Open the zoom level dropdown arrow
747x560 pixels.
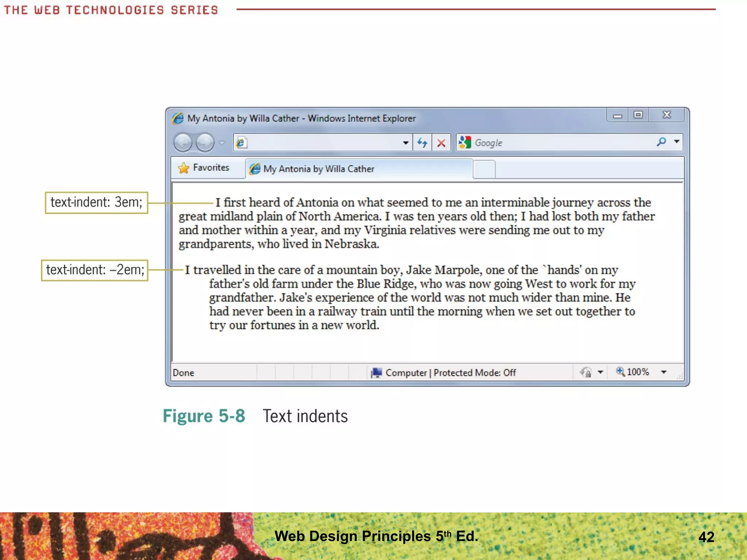coord(664,372)
